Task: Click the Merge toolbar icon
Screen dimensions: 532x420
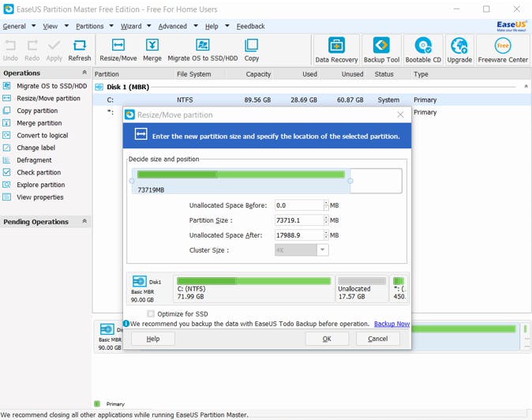Action: [x=152, y=46]
